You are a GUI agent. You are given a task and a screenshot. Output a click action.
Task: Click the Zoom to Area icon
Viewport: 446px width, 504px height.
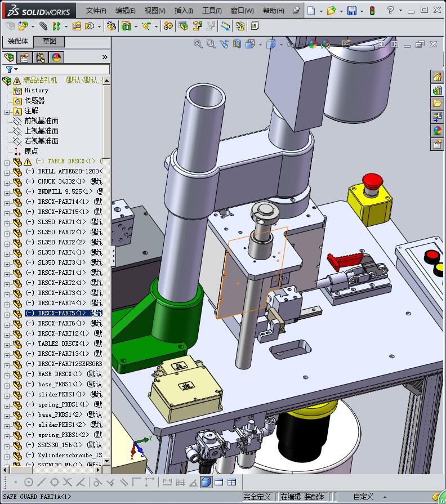click(211, 44)
